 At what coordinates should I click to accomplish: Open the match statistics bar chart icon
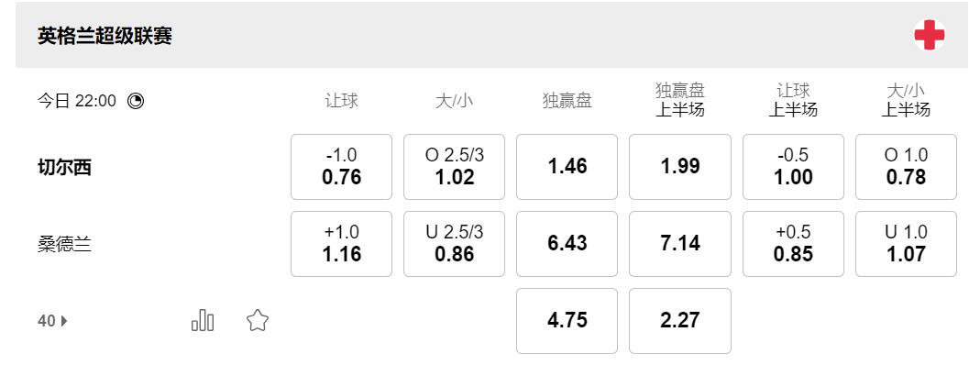click(203, 320)
